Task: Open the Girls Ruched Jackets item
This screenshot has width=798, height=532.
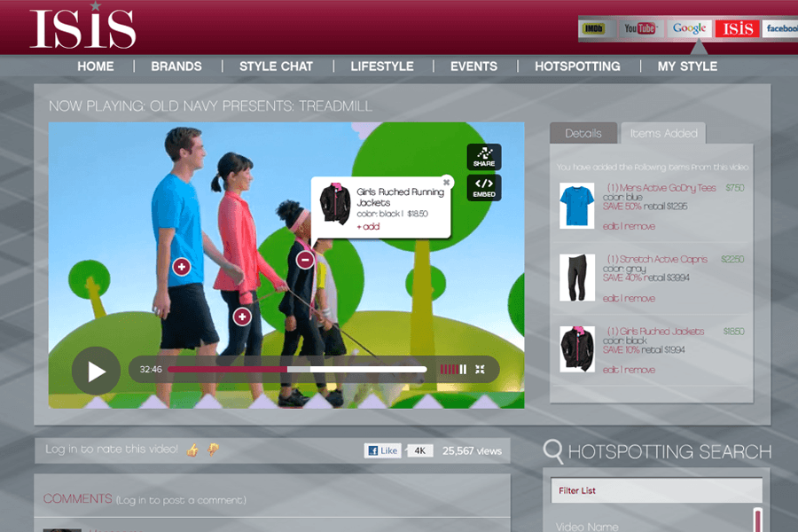Action: (655, 332)
